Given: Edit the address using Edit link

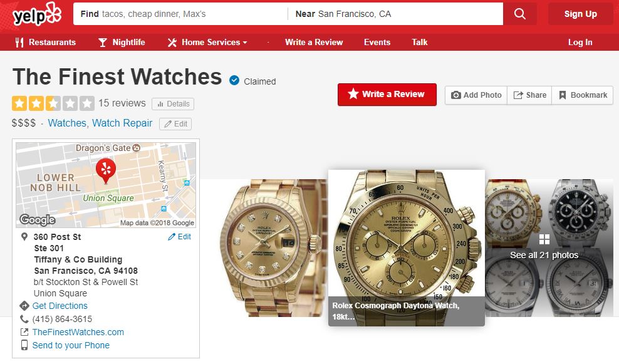Looking at the screenshot, I should click(x=180, y=237).
